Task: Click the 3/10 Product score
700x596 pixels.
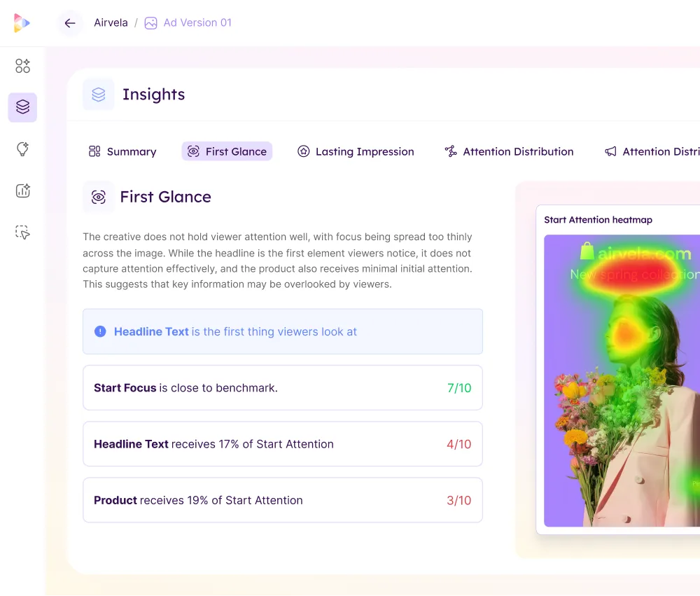Action: 459,500
